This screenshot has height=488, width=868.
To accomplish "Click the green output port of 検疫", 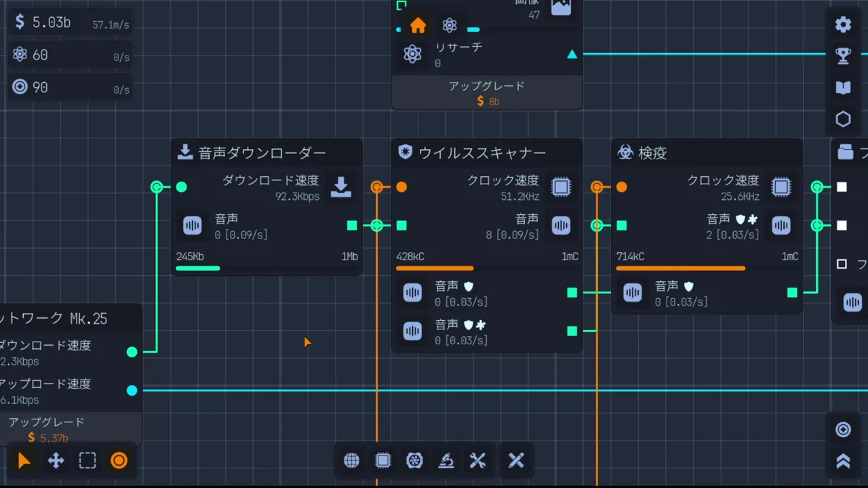I will click(x=792, y=293).
